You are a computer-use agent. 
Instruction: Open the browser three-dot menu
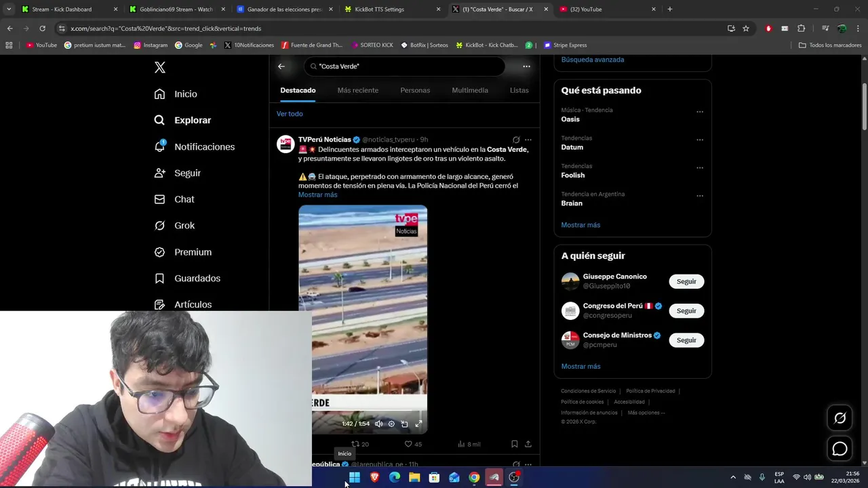click(858, 28)
